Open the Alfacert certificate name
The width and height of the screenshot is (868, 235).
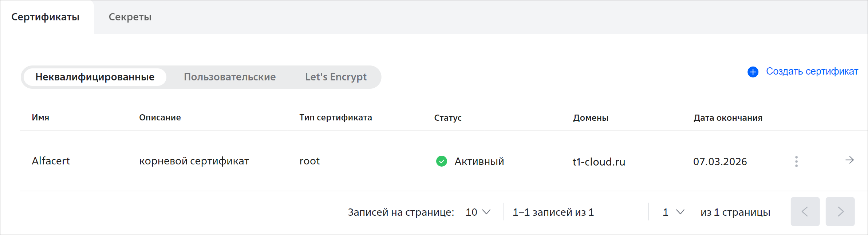(51, 161)
